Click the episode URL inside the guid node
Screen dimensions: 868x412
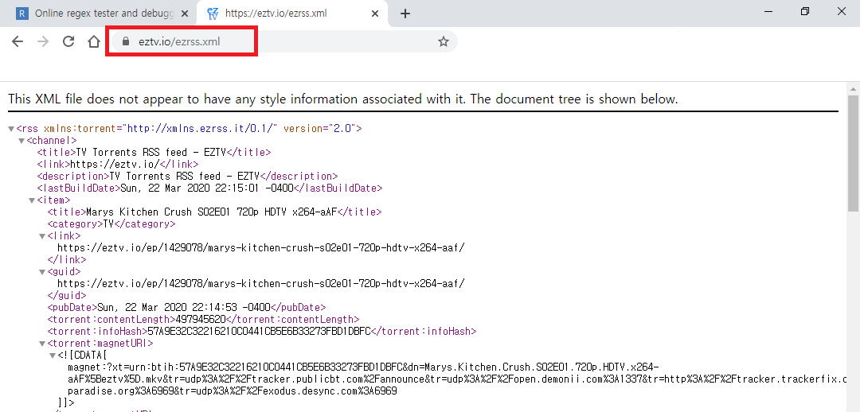point(260,284)
